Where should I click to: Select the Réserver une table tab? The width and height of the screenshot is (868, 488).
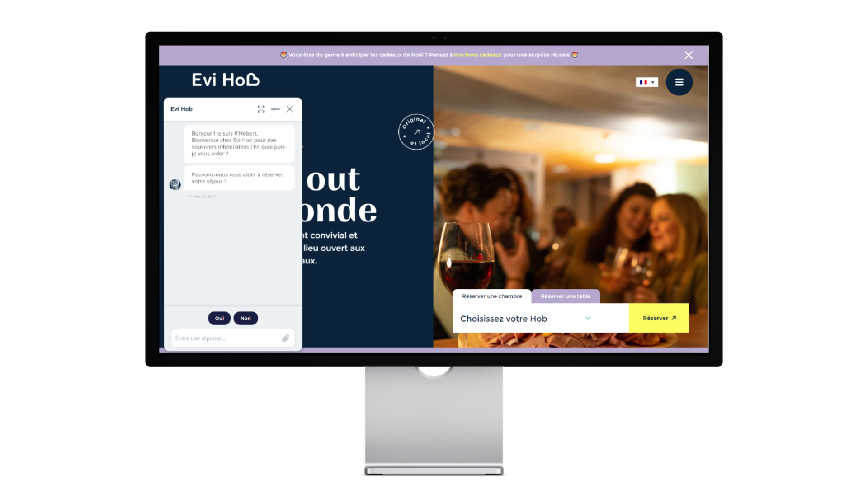565,296
